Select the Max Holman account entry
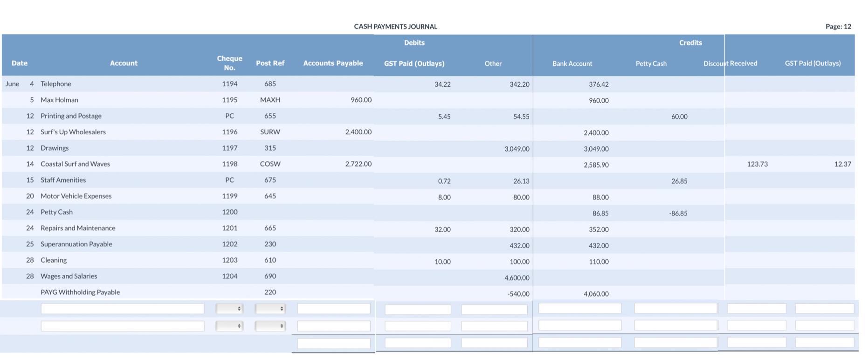The width and height of the screenshot is (868, 361). point(59,100)
